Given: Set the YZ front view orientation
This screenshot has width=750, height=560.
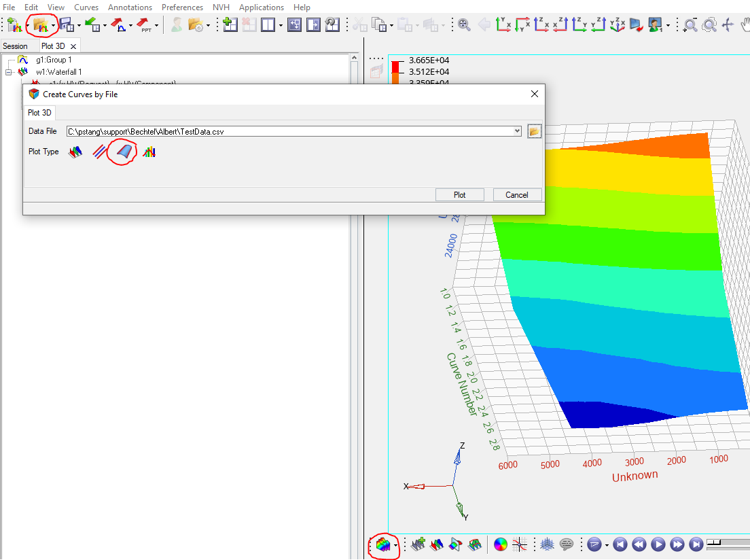Looking at the screenshot, I should tap(579, 24).
